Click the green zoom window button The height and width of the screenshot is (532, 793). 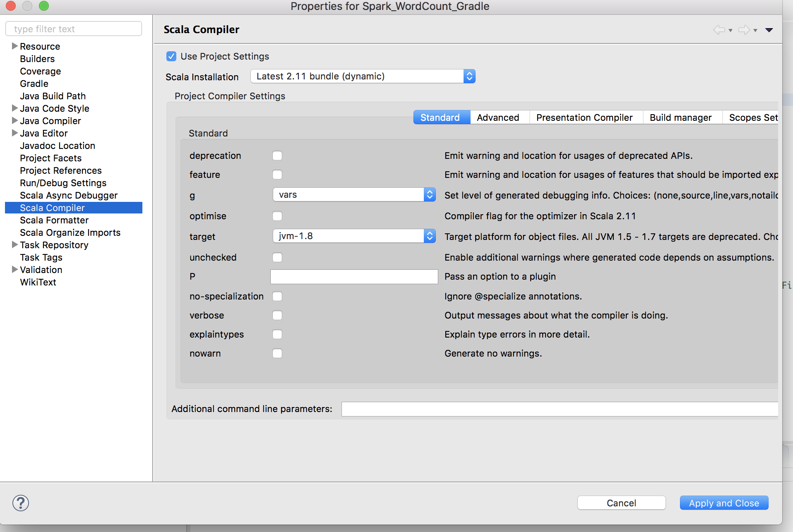point(44,5)
